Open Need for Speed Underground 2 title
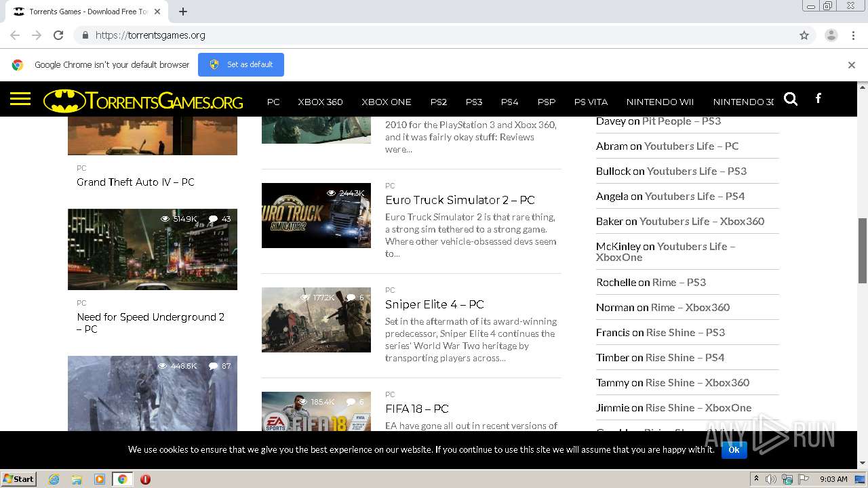 pyautogui.click(x=151, y=323)
